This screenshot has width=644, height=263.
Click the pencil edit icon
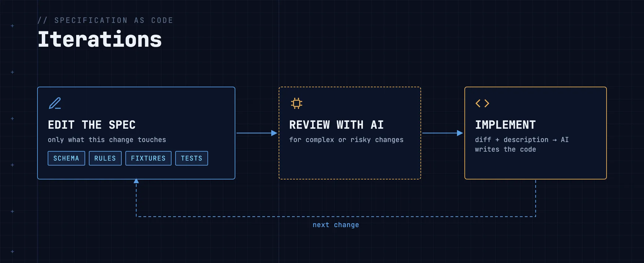point(55,103)
